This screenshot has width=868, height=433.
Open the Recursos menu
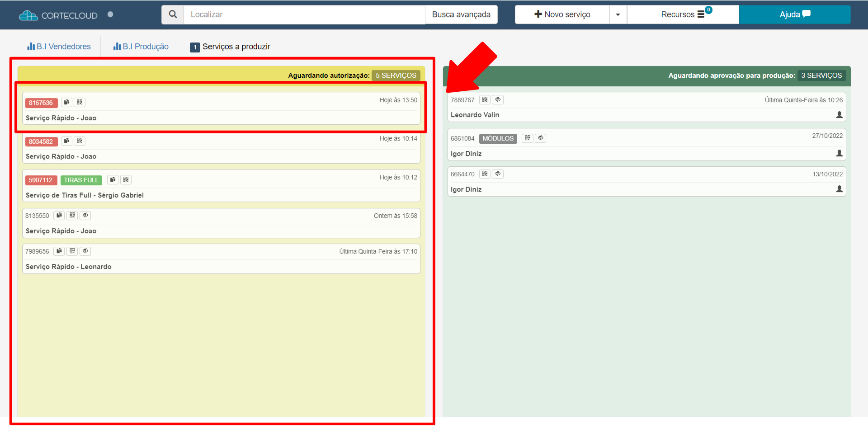coord(683,14)
